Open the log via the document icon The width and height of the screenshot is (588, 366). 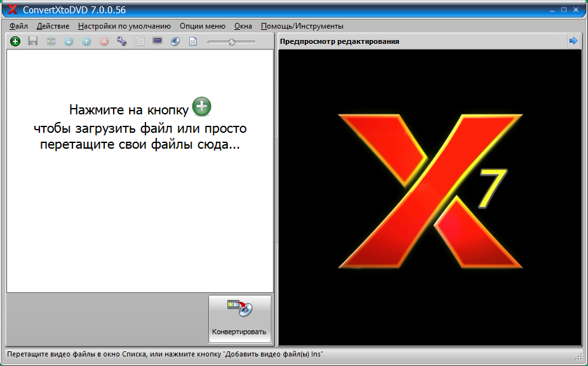pos(192,41)
